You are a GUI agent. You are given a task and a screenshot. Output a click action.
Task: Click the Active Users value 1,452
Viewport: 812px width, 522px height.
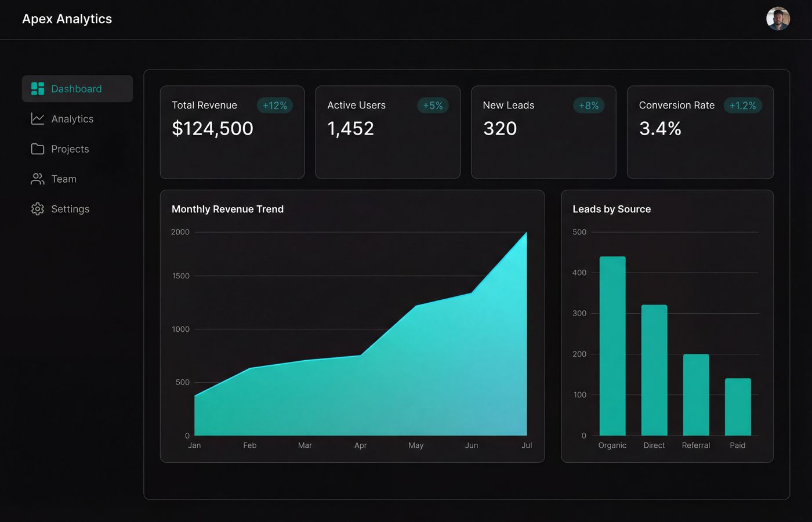click(x=351, y=128)
